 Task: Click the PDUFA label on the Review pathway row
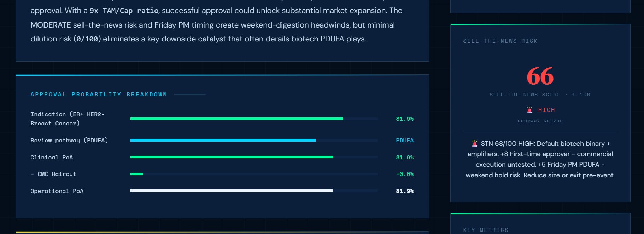(x=405, y=140)
